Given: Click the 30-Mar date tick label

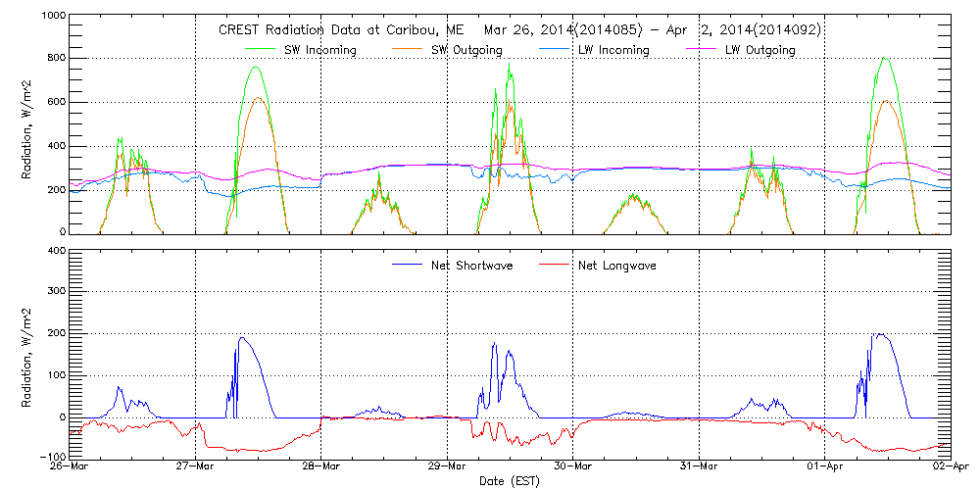Looking at the screenshot, I should tap(573, 467).
